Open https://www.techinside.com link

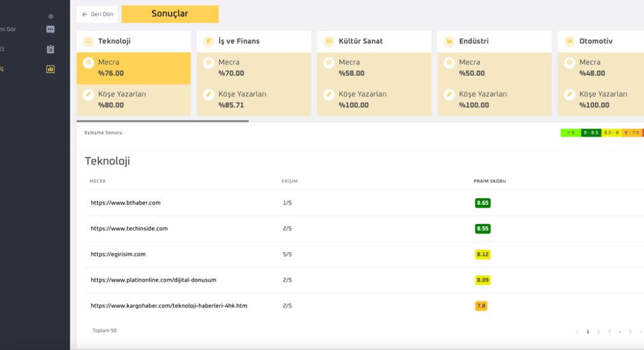point(129,229)
